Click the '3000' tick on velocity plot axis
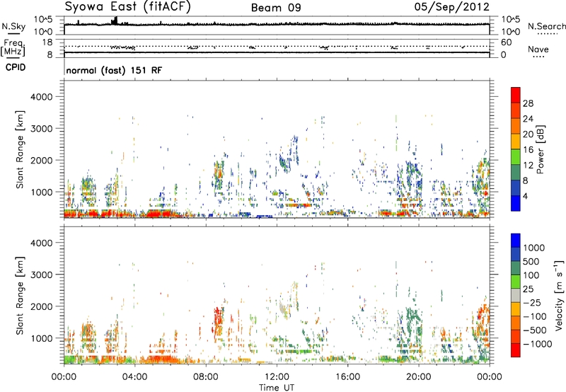566x392 pixels. pyautogui.click(x=42, y=275)
